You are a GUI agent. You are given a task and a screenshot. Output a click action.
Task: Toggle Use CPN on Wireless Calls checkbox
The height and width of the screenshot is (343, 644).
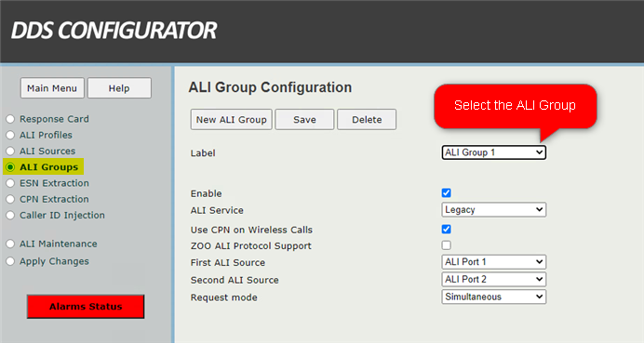[x=446, y=229]
